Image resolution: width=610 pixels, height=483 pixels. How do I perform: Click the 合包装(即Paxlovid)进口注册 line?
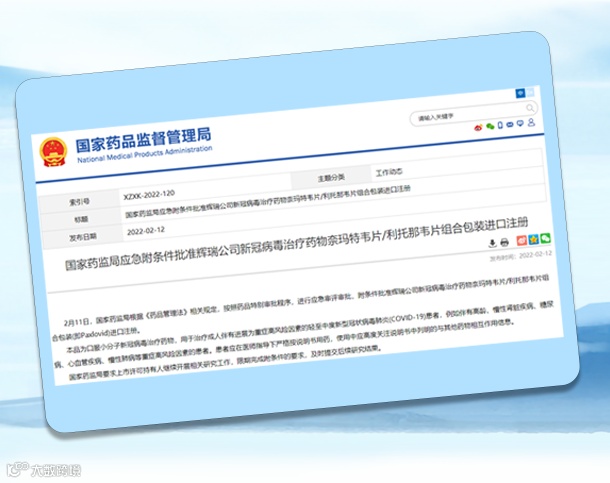(x=95, y=335)
